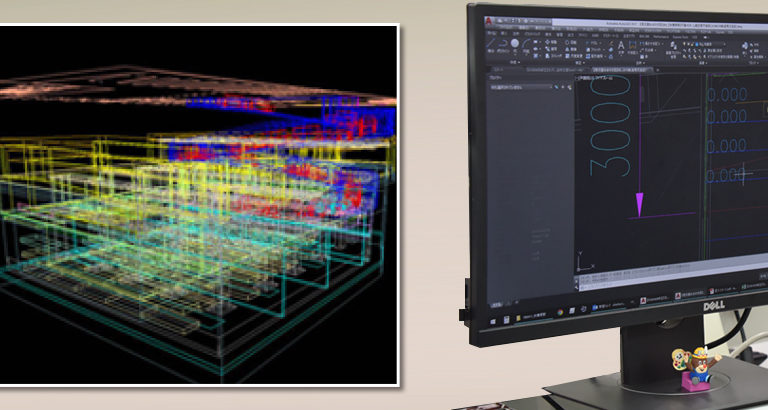The width and height of the screenshot is (768, 410).
Task: Open the circle tool dropdown arrow
Action: point(515,53)
